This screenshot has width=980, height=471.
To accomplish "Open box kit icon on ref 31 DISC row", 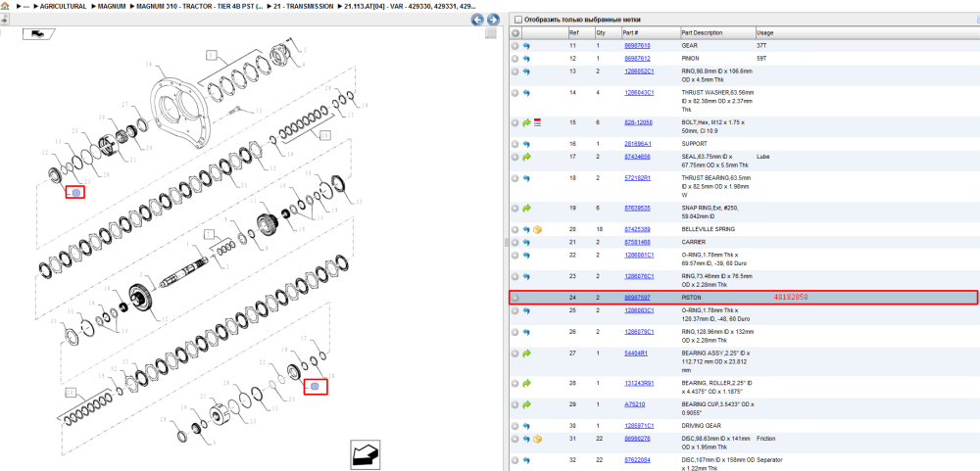I will coord(537,439).
